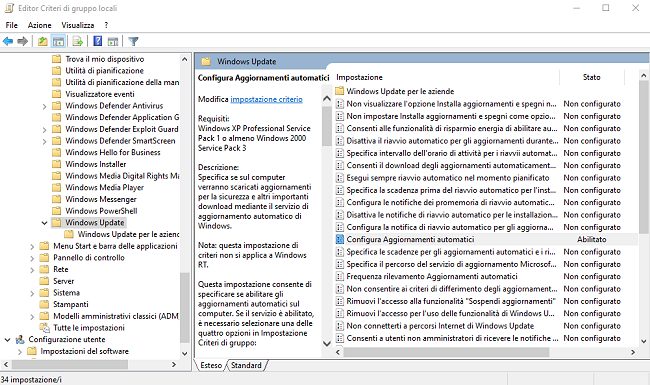This screenshot has width=650, height=385.
Task: Expand the Pannello di controllo node
Action: [x=32, y=258]
